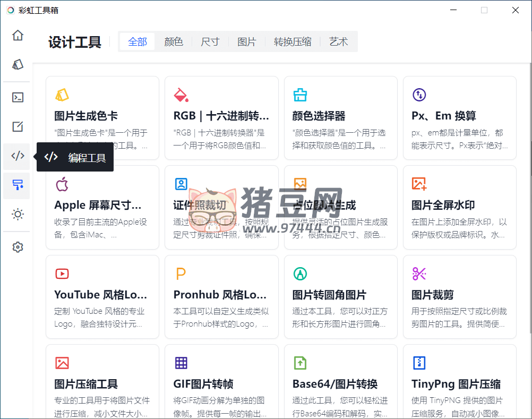Launch the 颜色选择器 color picker tool
The width and height of the screenshot is (532, 419).
coord(340,118)
